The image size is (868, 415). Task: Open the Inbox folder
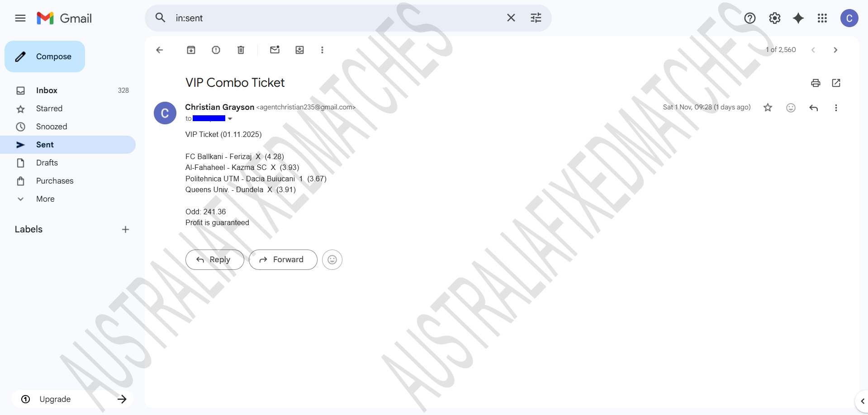(68, 90)
